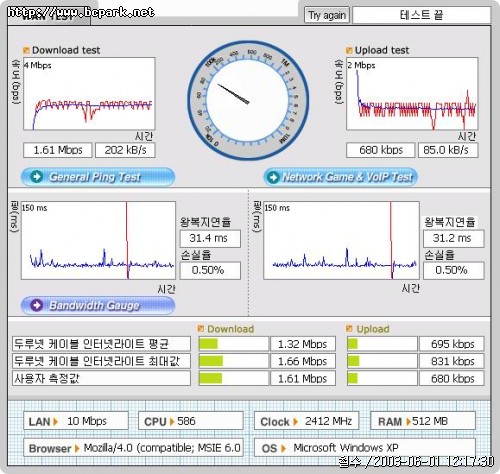Select the 테스트 끝 status field

[421, 15]
